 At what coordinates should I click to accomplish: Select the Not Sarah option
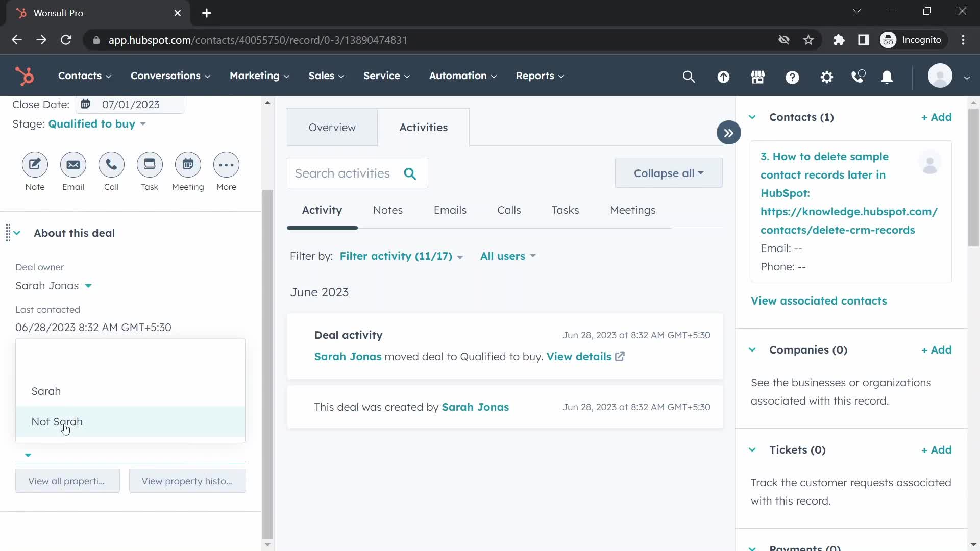click(x=130, y=422)
